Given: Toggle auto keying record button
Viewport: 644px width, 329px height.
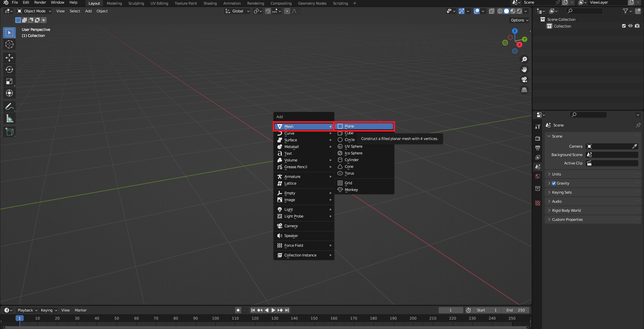Looking at the screenshot, I should coord(238,310).
